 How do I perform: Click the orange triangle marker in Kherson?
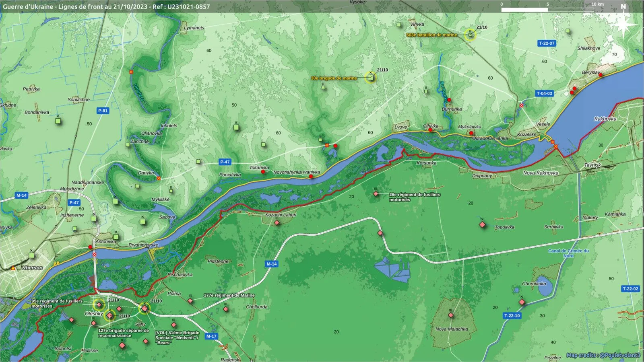(x=13, y=268)
